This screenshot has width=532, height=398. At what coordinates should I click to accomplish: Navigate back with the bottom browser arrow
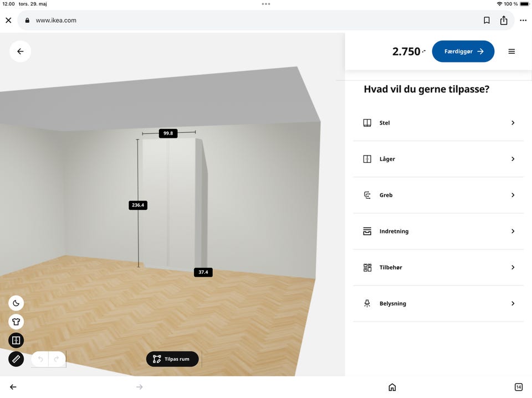(13, 387)
